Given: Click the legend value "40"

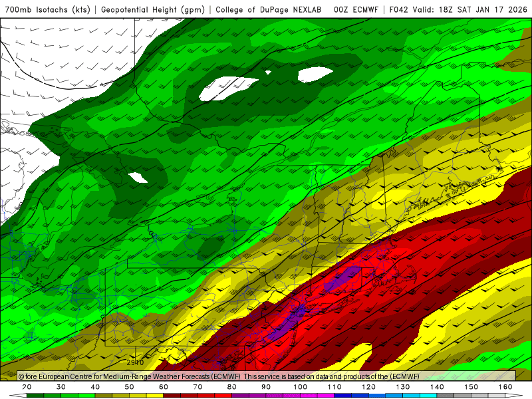Looking at the screenshot, I should (95, 387).
